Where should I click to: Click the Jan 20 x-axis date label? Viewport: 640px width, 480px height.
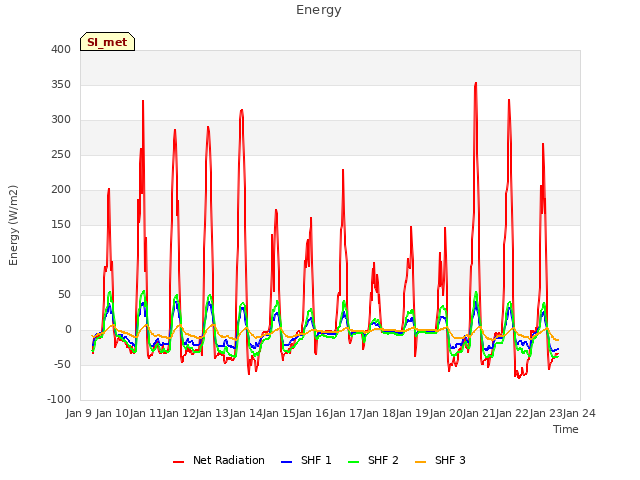point(446,414)
